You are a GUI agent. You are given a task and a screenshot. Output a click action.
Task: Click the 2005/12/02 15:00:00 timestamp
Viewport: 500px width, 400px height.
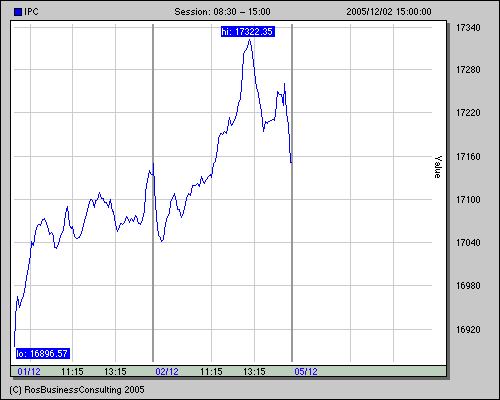pyautogui.click(x=389, y=12)
